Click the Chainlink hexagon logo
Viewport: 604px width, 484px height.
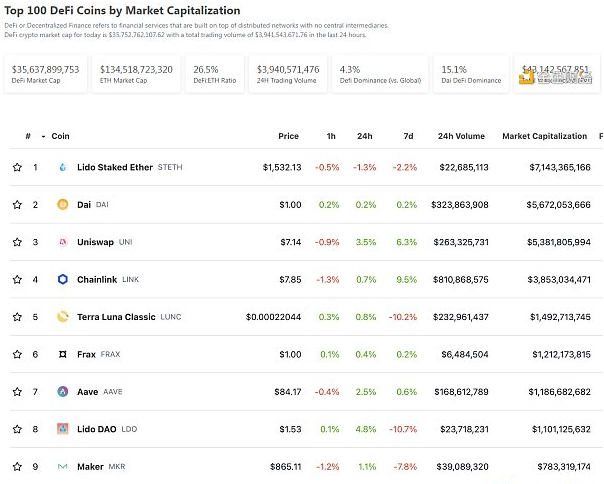pos(62,279)
